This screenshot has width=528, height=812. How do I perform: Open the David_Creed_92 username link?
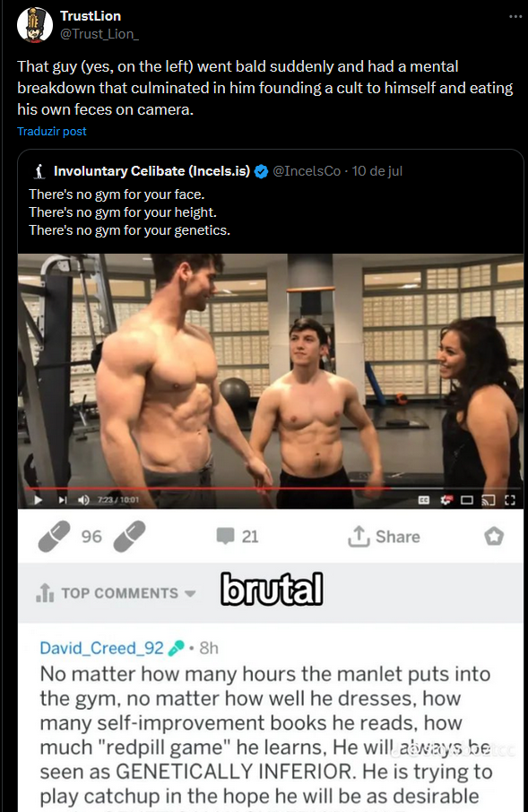[x=101, y=648]
